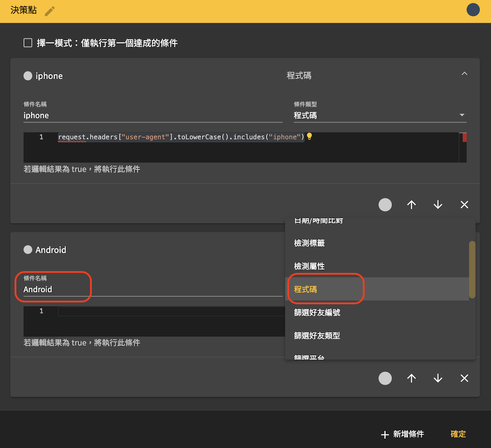Click the lightbulb hint in code editor
The height and width of the screenshot is (448, 491).
tap(310, 136)
